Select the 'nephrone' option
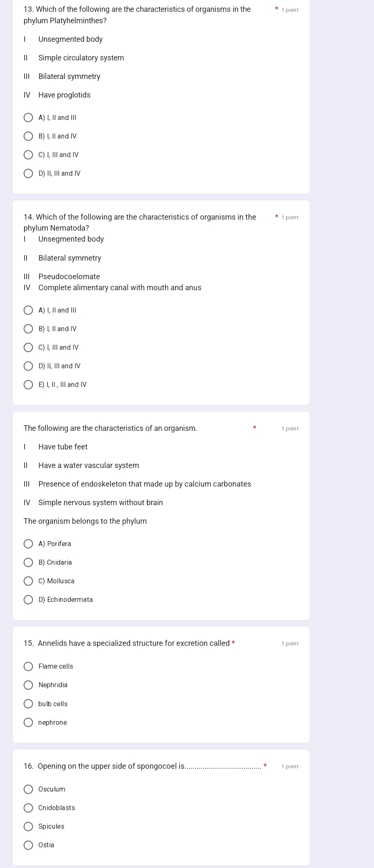This screenshot has width=374, height=868. pyautogui.click(x=28, y=722)
